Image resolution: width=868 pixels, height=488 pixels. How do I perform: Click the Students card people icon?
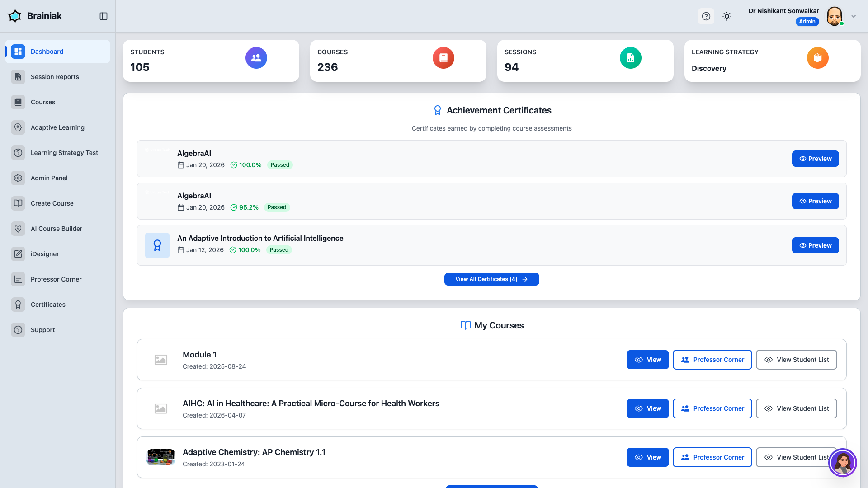click(x=256, y=58)
